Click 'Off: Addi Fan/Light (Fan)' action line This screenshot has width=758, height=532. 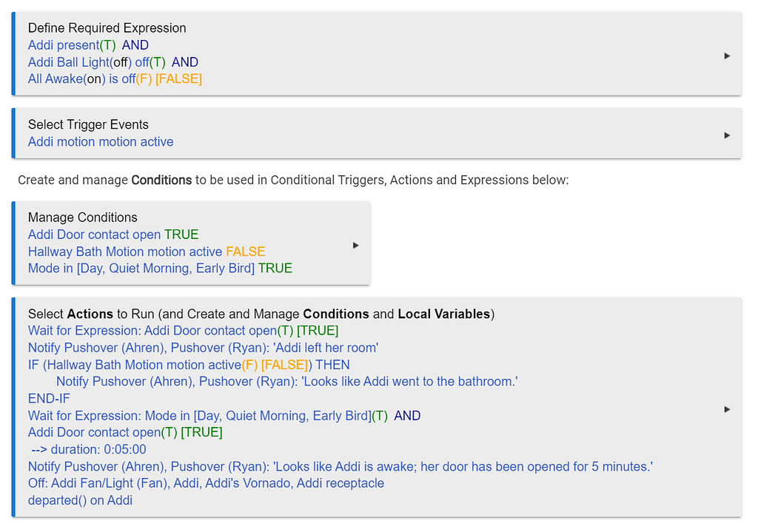point(206,483)
